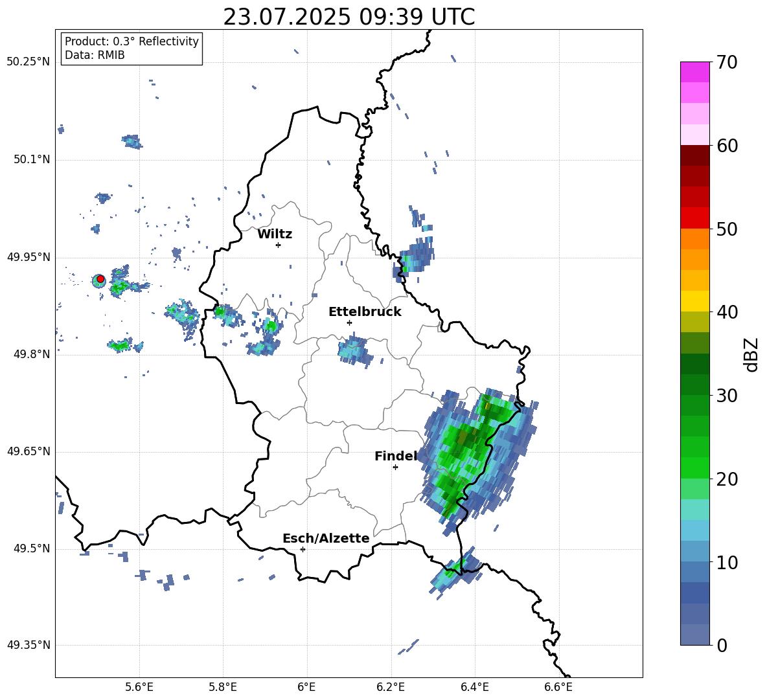Click the Findel station cross marker

395,468
